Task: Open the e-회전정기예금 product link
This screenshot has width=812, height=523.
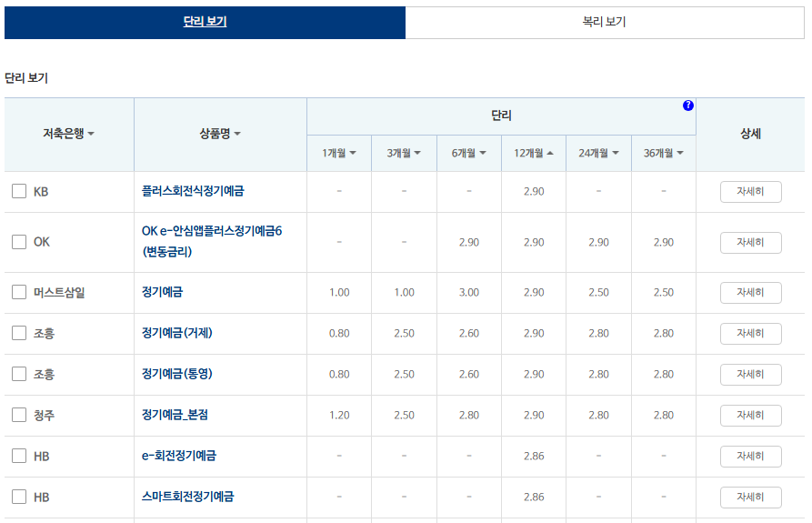Action: pos(179,456)
